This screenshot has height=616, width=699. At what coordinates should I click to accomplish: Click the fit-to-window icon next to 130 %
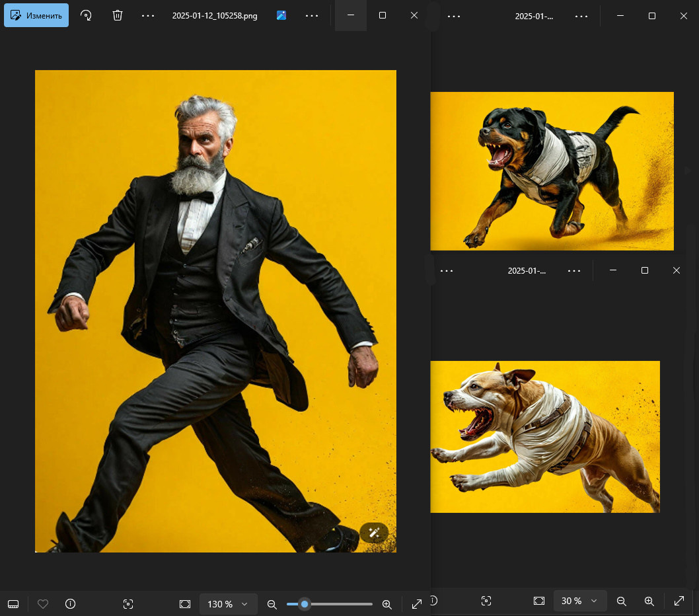[185, 604]
